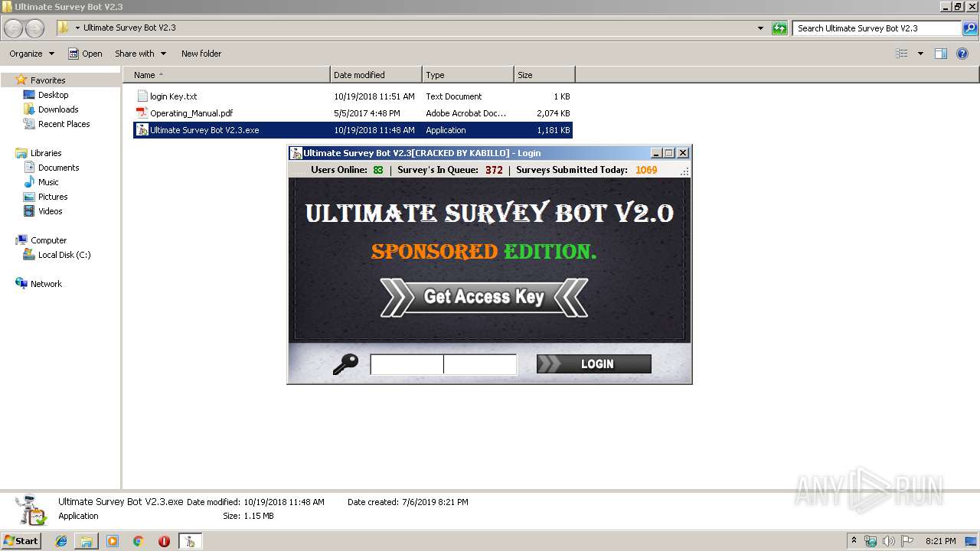The image size is (980, 551).
Task: Click the Start button
Action: pyautogui.click(x=21, y=540)
